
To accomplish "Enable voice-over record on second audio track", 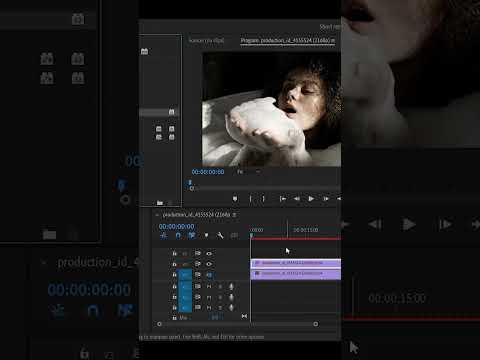I will pyautogui.click(x=231, y=297).
